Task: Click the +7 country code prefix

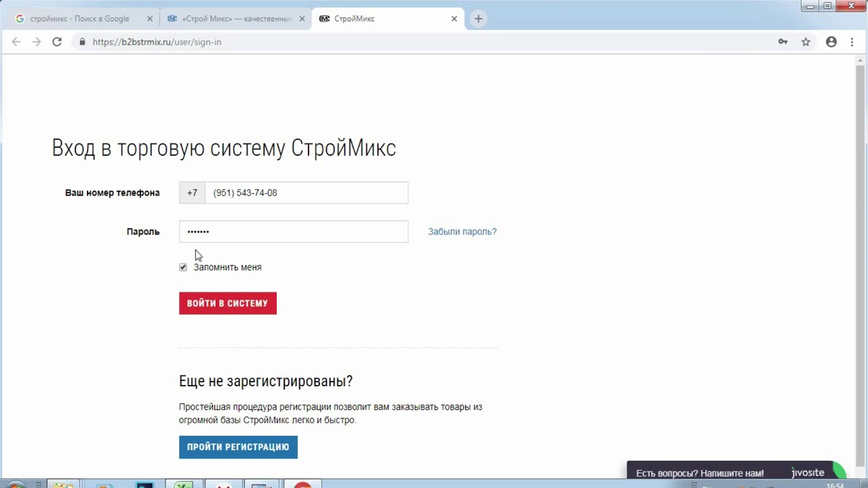Action: (x=192, y=192)
